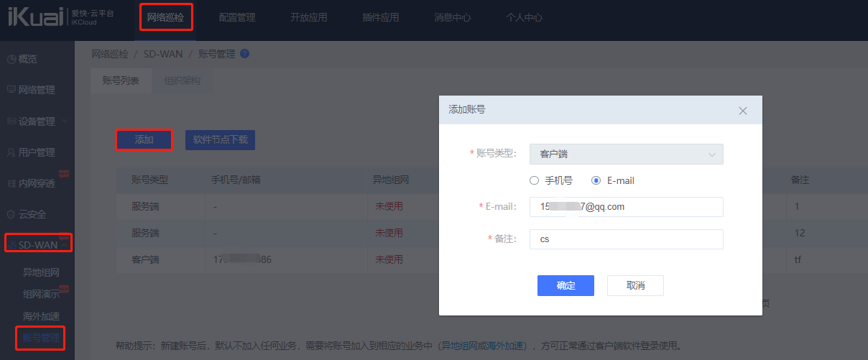The width and height of the screenshot is (868, 360).
Task: Click the 用户管理 sidebar icon
Action: click(11, 152)
